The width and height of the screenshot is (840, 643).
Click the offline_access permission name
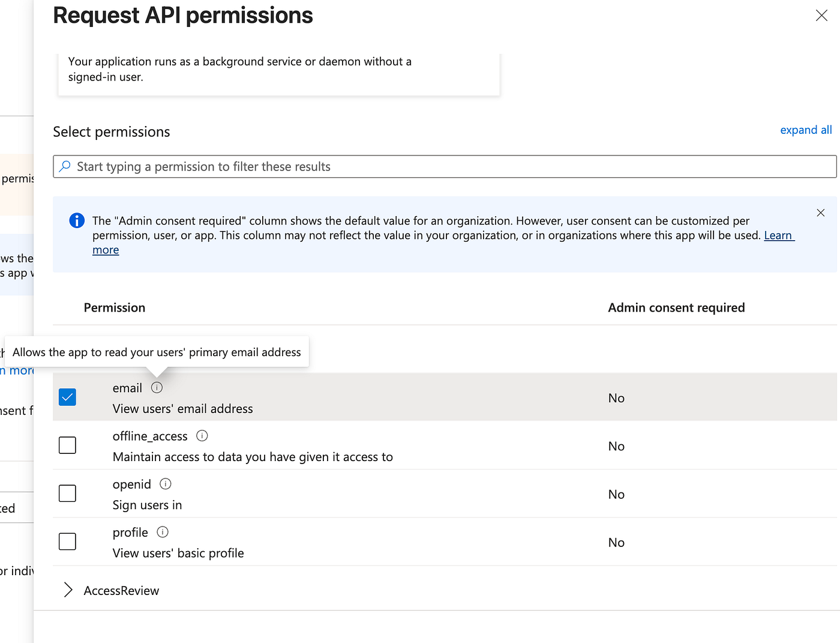[150, 436]
